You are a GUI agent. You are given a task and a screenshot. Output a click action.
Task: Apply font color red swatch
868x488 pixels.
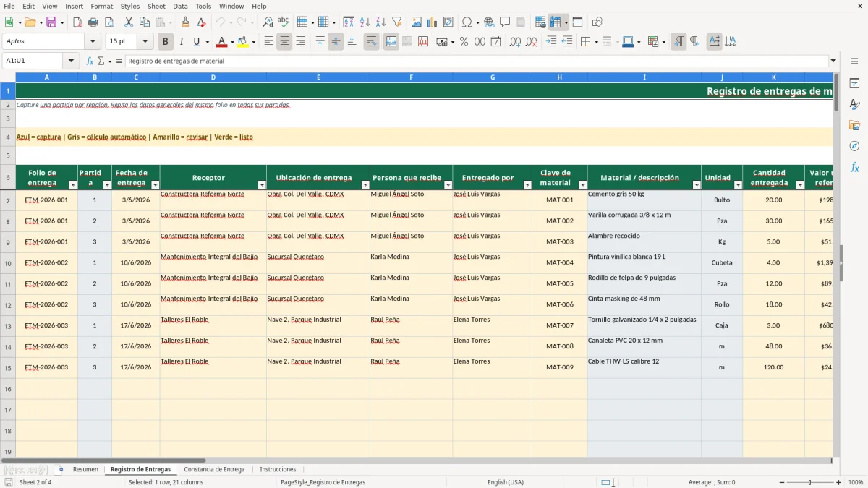[221, 42]
